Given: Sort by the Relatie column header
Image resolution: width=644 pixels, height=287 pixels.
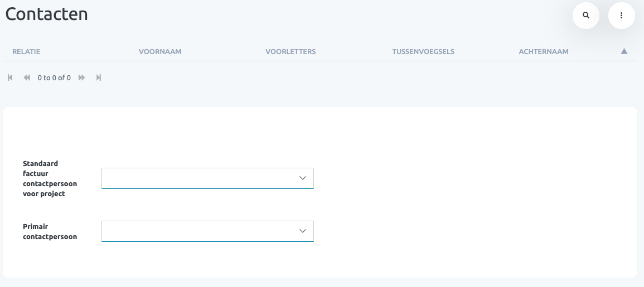Looking at the screenshot, I should [26, 52].
